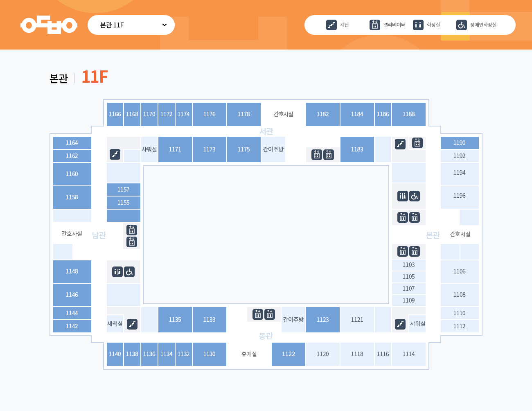Select room 1183 on the map
Image resolution: width=532 pixels, height=411 pixels.
[357, 149]
